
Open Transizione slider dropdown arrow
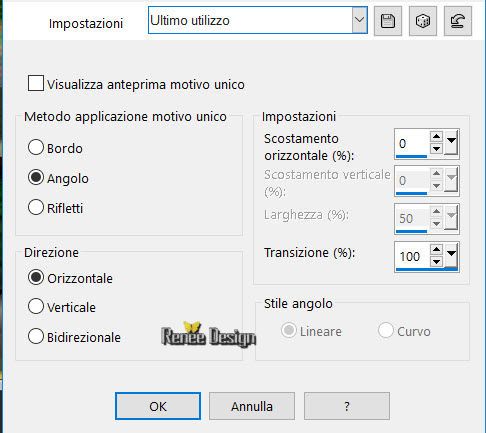451,256
